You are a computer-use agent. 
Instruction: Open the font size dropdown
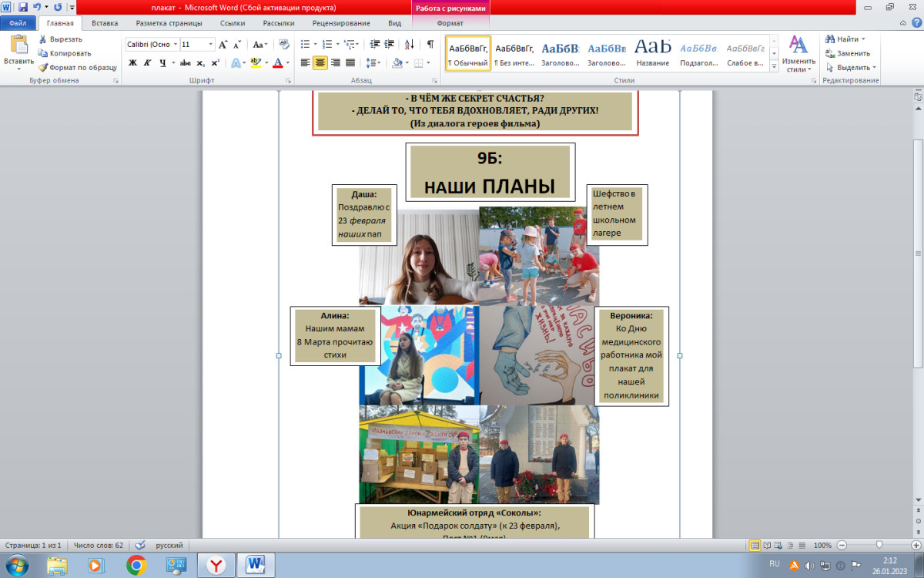211,45
